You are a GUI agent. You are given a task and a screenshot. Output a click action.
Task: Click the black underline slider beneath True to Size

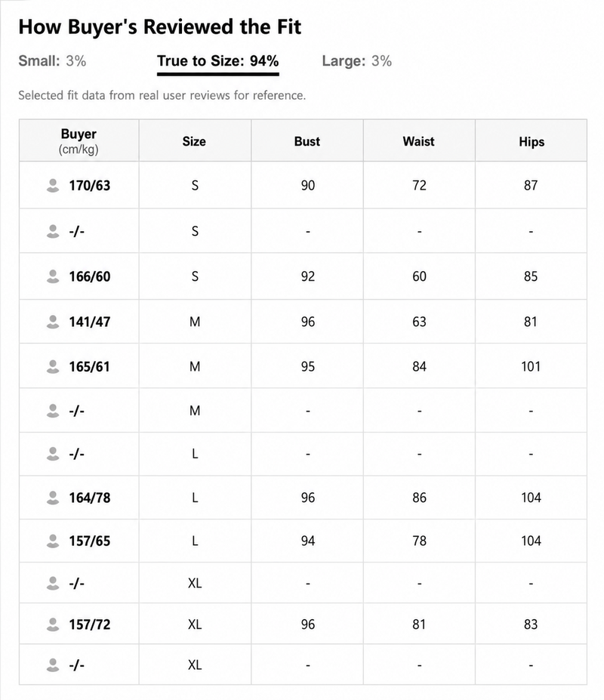[218, 74]
